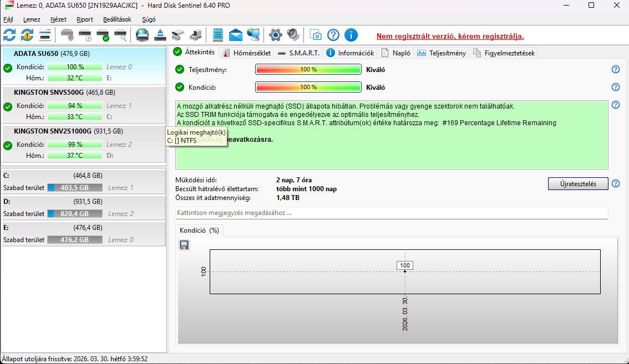Click help icon beside Teljesítmény bar
Screen dimensions: 629x364
point(615,69)
